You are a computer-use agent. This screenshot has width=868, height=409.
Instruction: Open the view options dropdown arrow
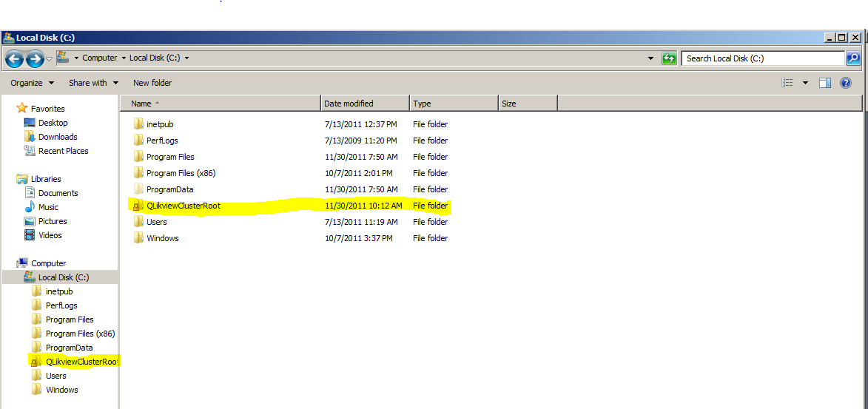[805, 82]
